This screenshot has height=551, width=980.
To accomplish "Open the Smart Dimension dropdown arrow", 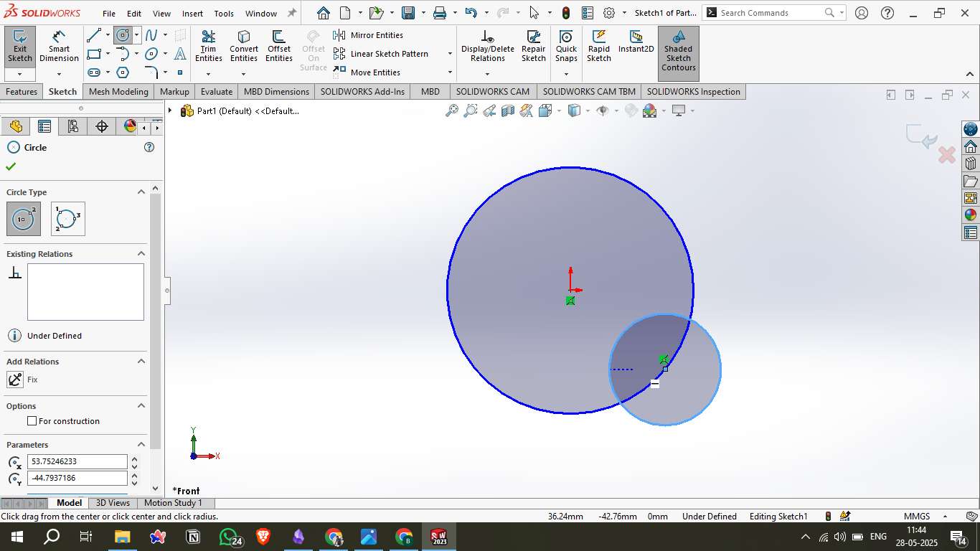I will (x=59, y=74).
